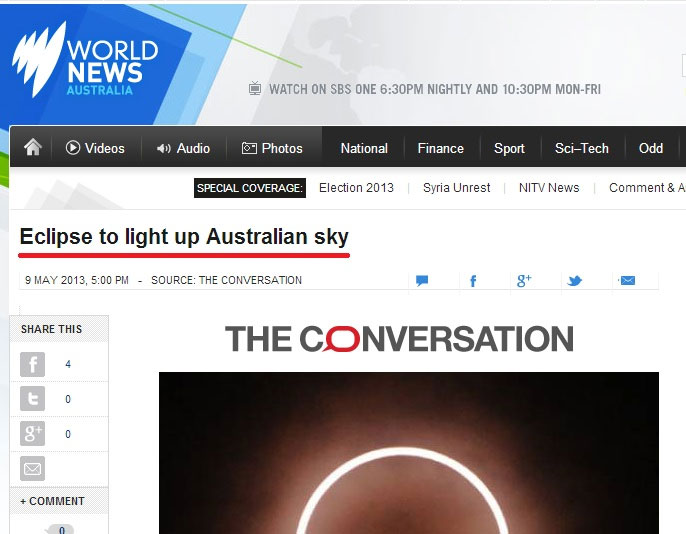
Task: Select the Sport nav item
Action: pyautogui.click(x=509, y=148)
